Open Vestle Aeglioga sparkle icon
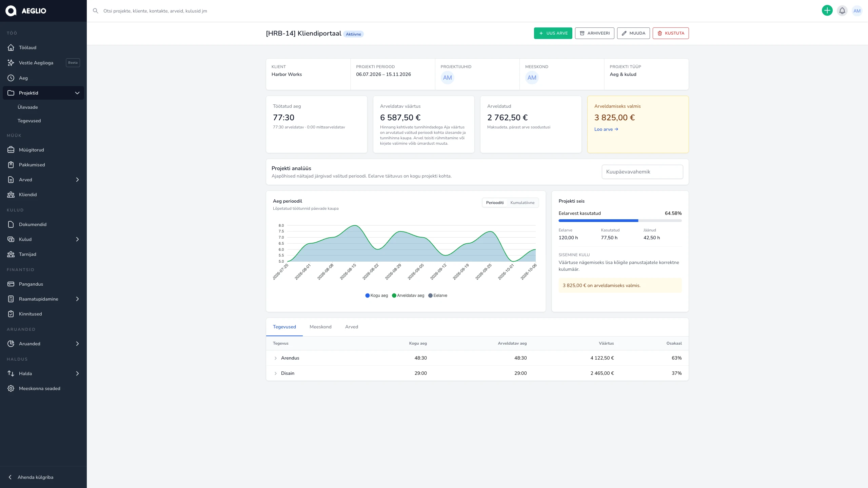The image size is (868, 488). pyautogui.click(x=11, y=63)
